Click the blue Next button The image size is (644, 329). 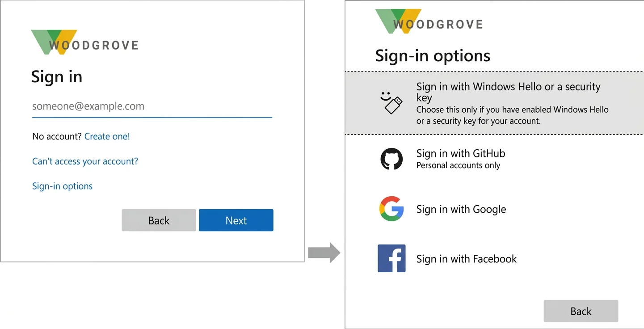pyautogui.click(x=236, y=220)
